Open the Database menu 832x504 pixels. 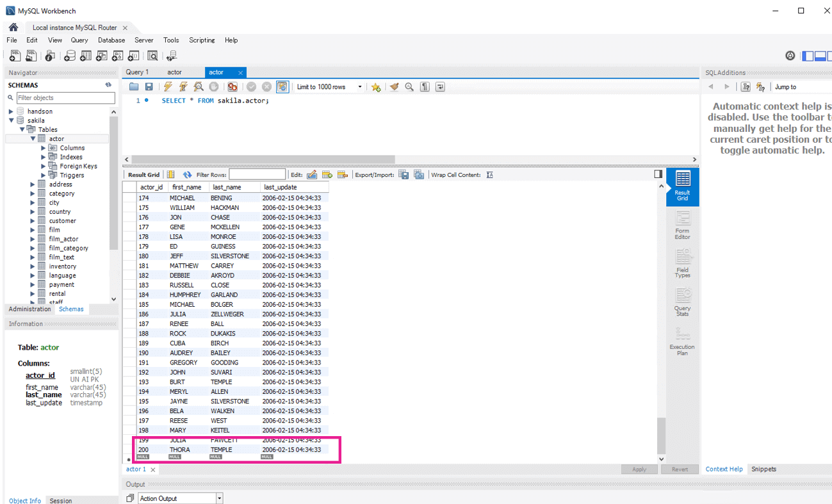111,40
